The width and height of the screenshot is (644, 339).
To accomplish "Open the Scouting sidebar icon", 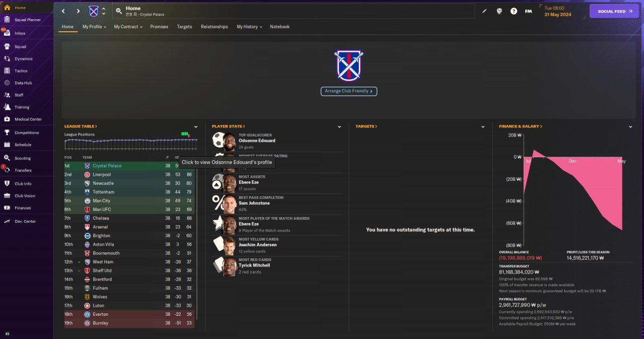I will pyautogui.click(x=7, y=158).
